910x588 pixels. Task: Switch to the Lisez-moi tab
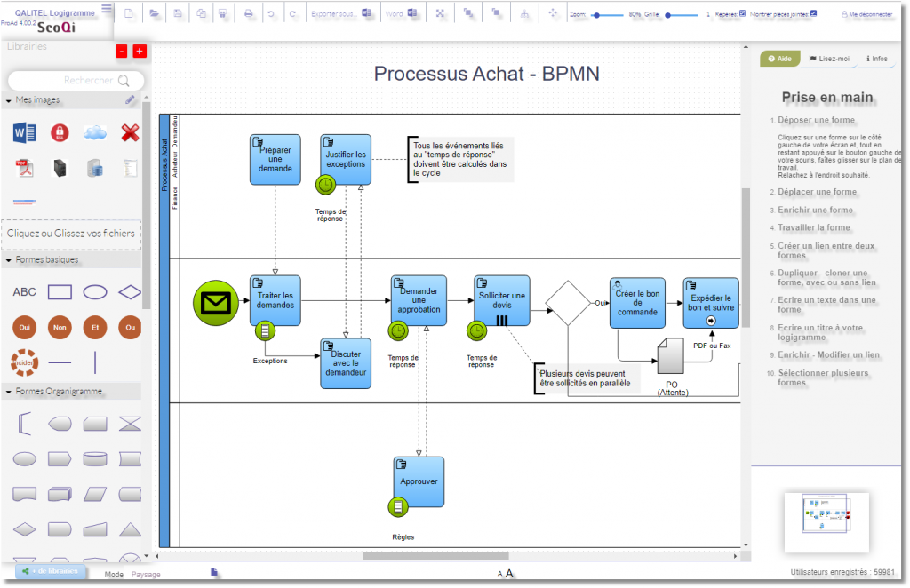click(829, 59)
